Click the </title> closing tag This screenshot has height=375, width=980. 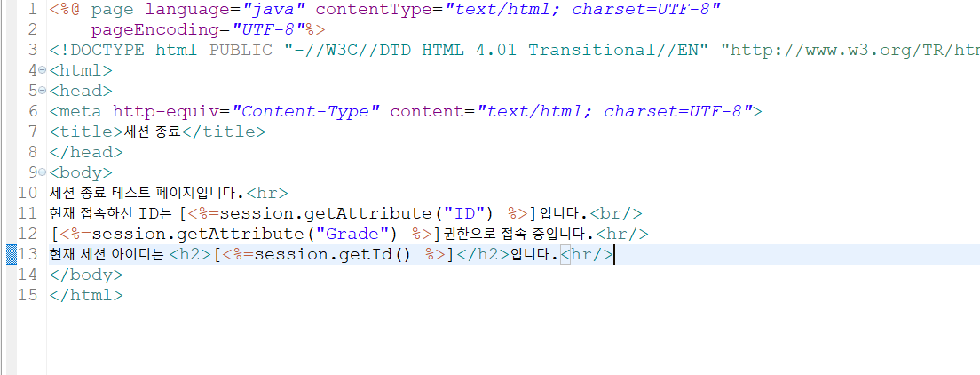coord(223,132)
